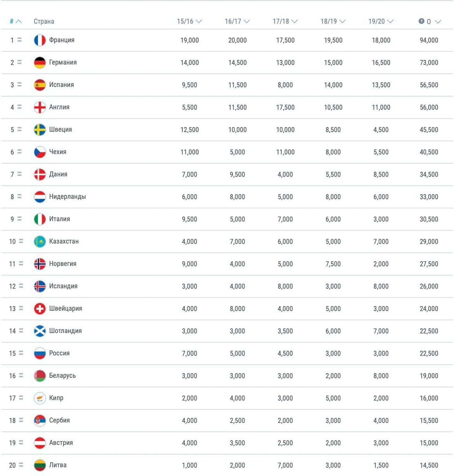Click the Страна column header

44,21
